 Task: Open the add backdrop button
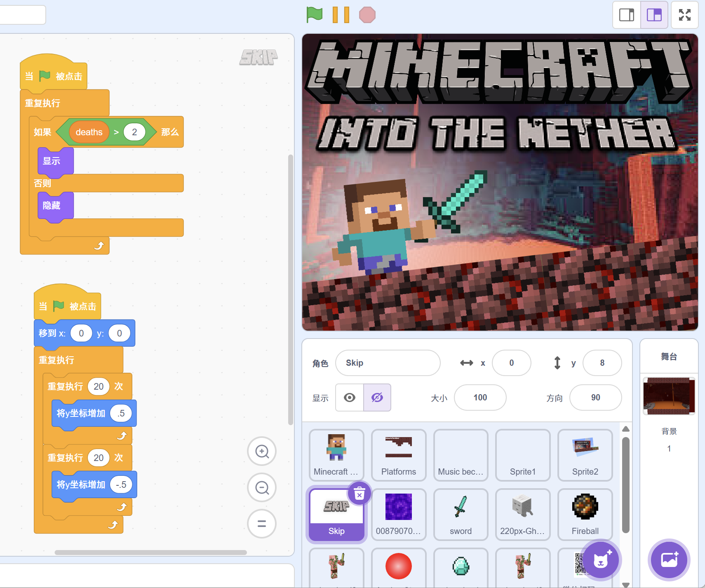(x=669, y=560)
